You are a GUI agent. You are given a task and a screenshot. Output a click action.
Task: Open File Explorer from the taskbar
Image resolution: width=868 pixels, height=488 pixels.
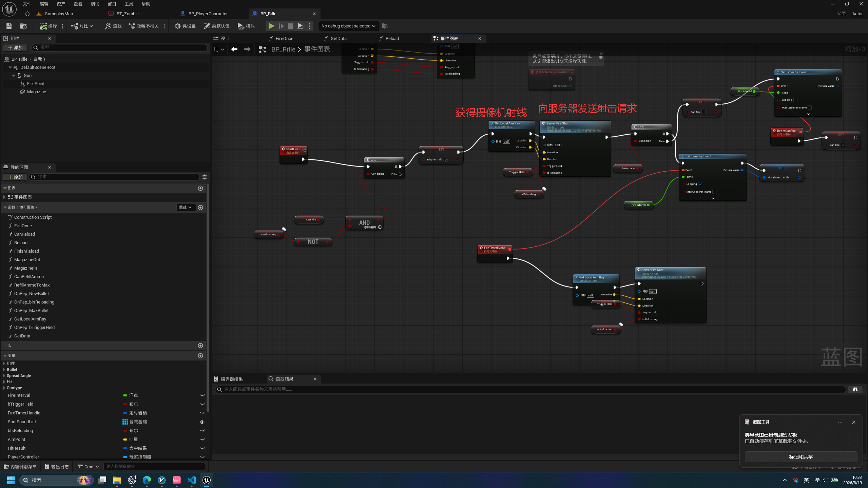pyautogui.click(x=117, y=480)
